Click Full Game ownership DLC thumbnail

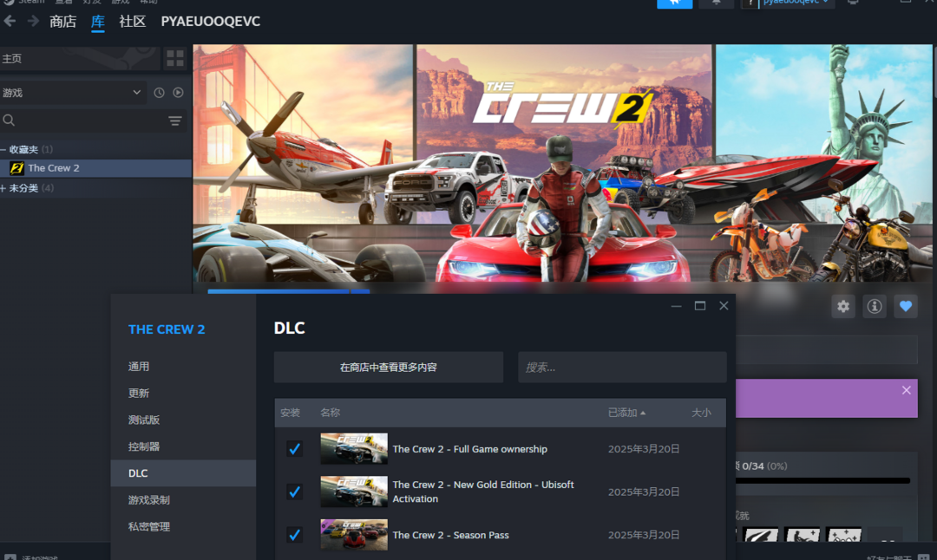click(x=354, y=449)
